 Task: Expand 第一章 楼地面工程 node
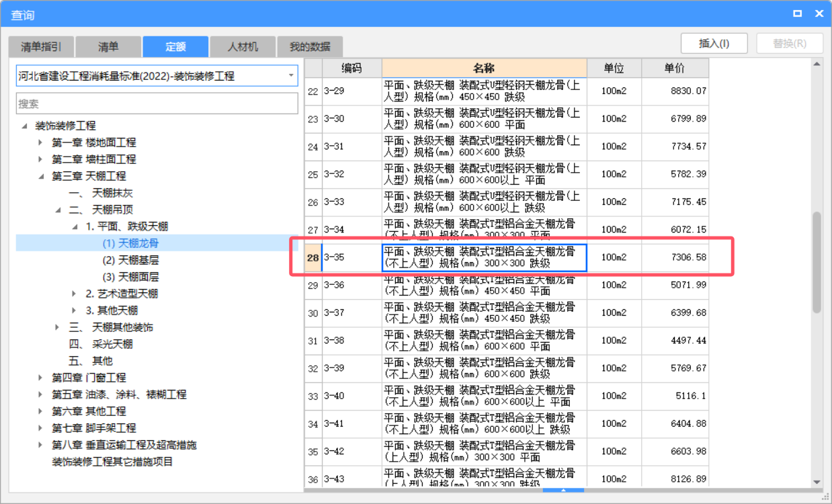tap(41, 142)
